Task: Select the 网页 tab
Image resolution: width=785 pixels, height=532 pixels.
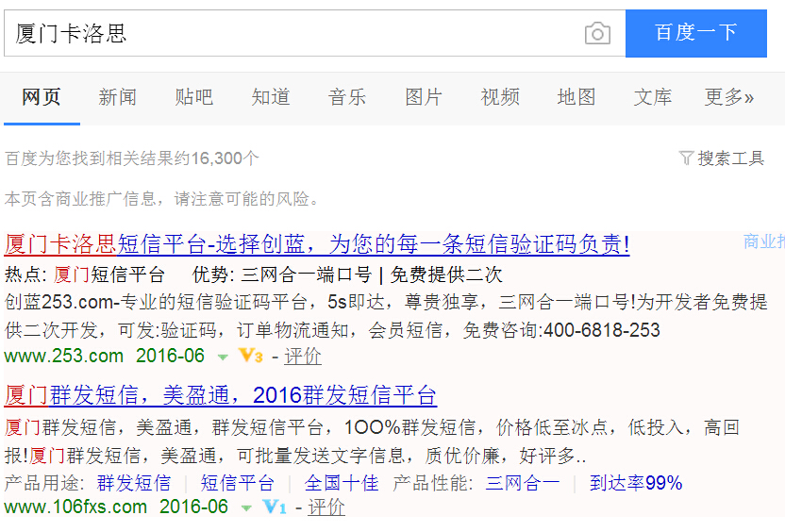Action: click(42, 97)
